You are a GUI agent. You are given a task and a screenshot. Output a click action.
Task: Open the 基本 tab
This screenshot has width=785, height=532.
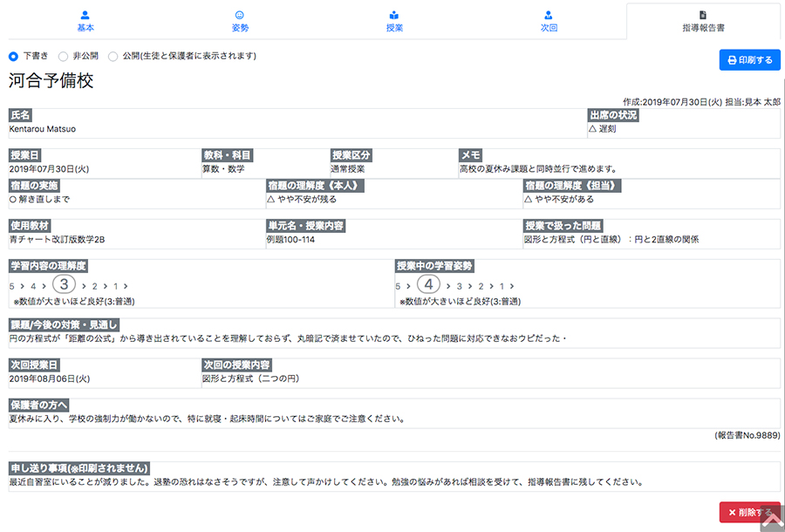(x=85, y=22)
